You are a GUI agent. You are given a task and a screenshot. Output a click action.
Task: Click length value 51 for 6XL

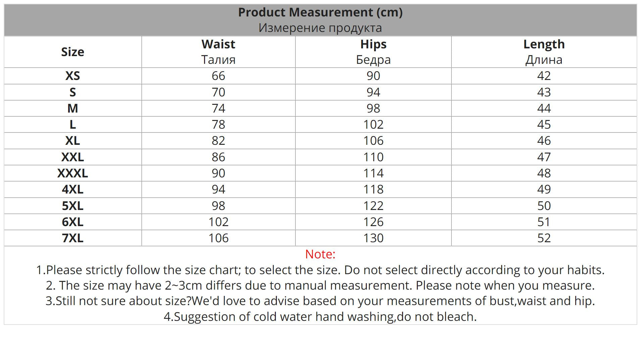[x=544, y=222]
